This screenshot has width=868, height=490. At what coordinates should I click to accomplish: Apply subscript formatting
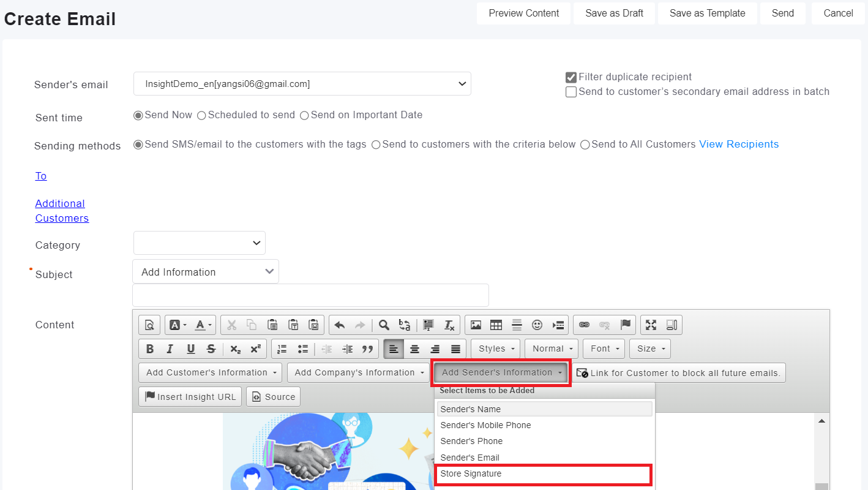pos(236,349)
